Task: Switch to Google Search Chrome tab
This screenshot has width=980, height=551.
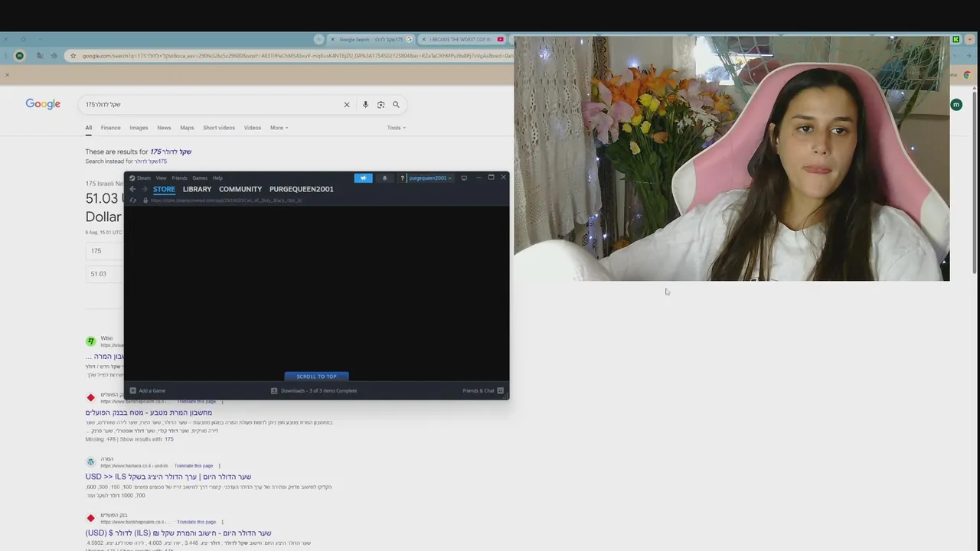Action: click(371, 40)
